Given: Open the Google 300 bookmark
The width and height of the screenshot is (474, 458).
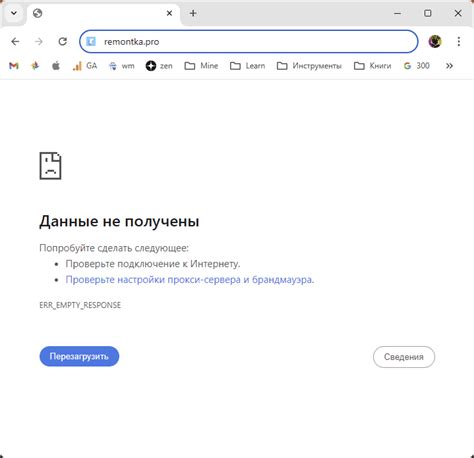Looking at the screenshot, I should 416,66.
